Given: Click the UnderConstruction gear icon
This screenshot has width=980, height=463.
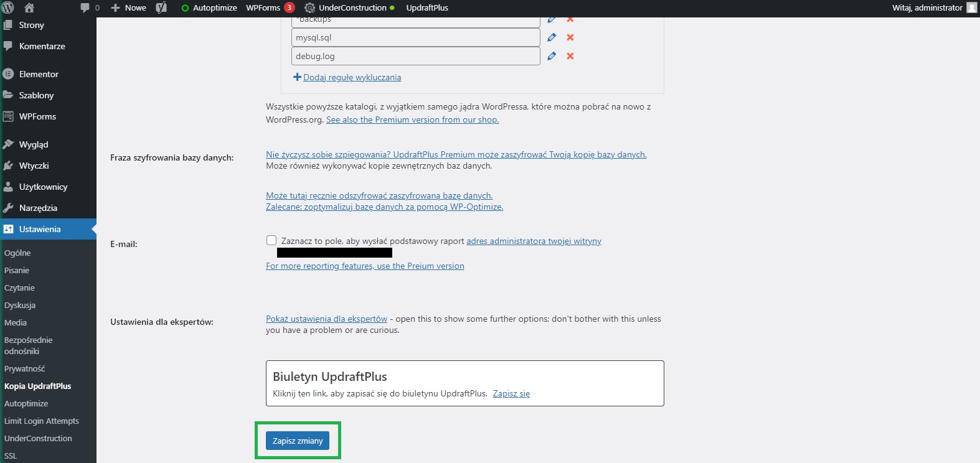Looking at the screenshot, I should [309, 7].
